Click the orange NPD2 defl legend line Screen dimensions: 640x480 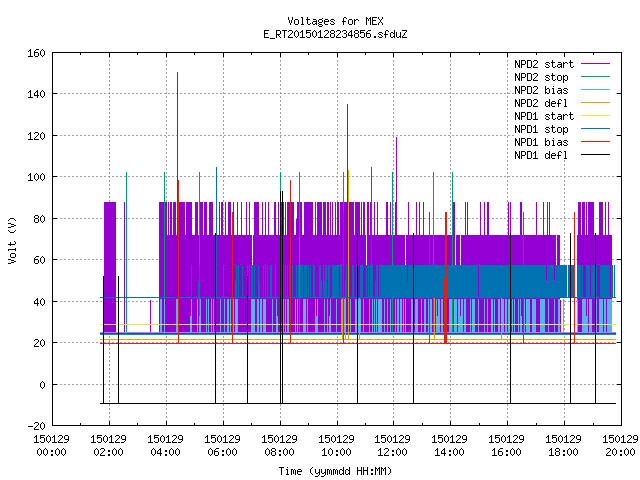tap(595, 102)
